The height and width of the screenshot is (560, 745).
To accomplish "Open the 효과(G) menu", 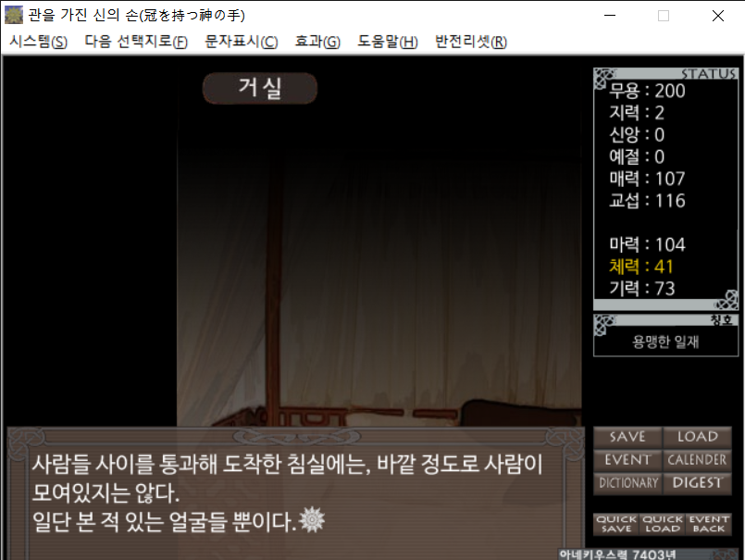I will click(x=317, y=42).
